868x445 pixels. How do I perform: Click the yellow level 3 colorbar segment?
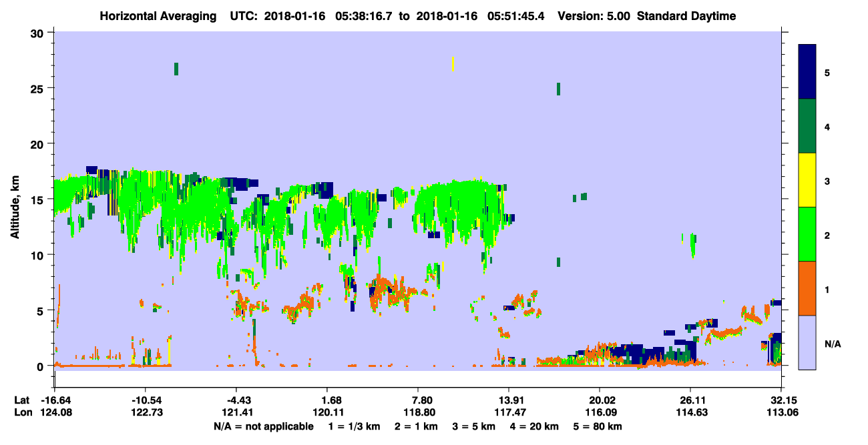(807, 180)
